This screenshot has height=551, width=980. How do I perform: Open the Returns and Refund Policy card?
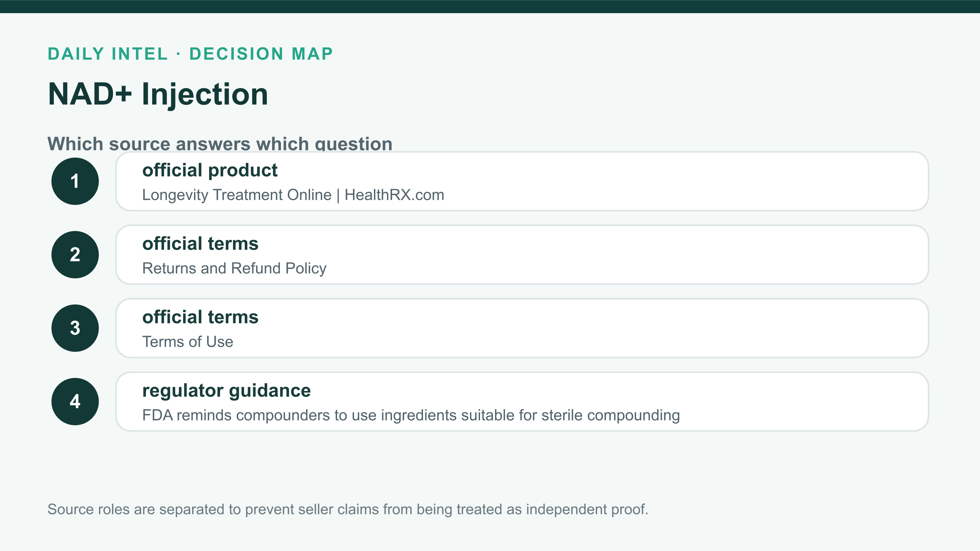pos(522,255)
